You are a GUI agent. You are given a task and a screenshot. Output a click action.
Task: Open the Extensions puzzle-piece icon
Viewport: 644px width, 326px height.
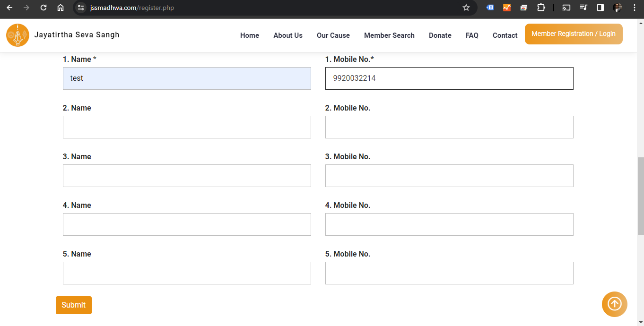pos(541,8)
